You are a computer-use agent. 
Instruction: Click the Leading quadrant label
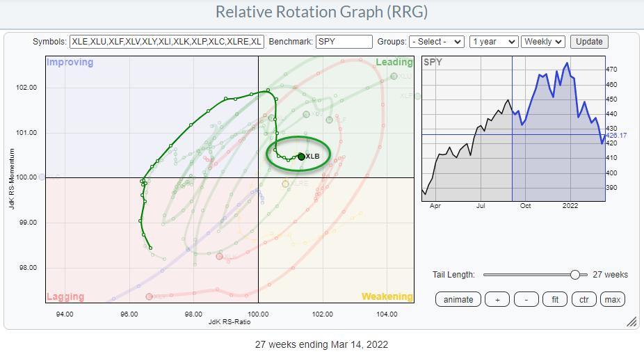394,63
